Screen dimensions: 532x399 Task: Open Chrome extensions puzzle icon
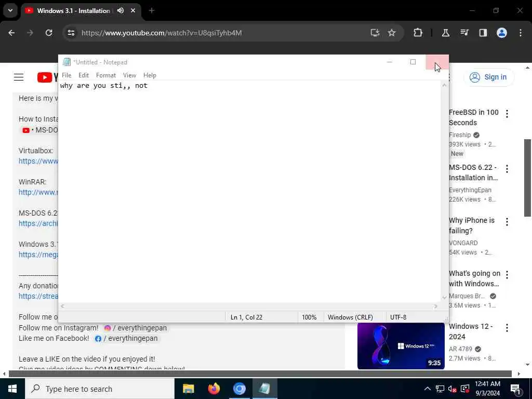418,33
